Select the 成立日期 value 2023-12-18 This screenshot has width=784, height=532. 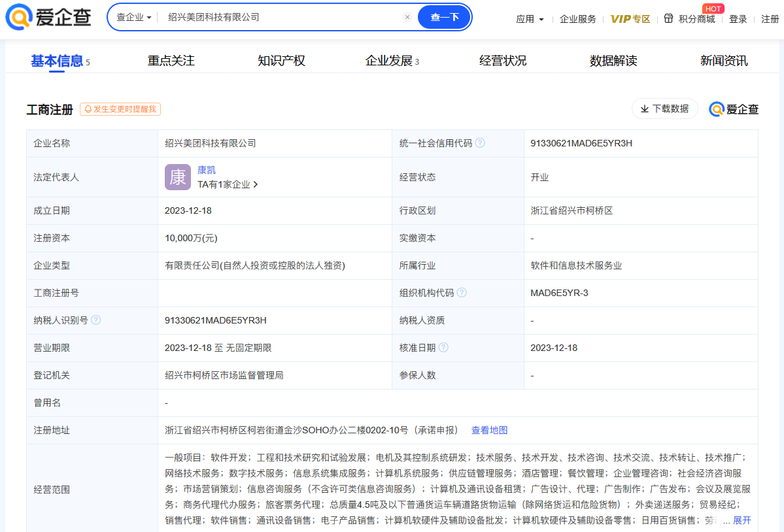click(x=188, y=211)
